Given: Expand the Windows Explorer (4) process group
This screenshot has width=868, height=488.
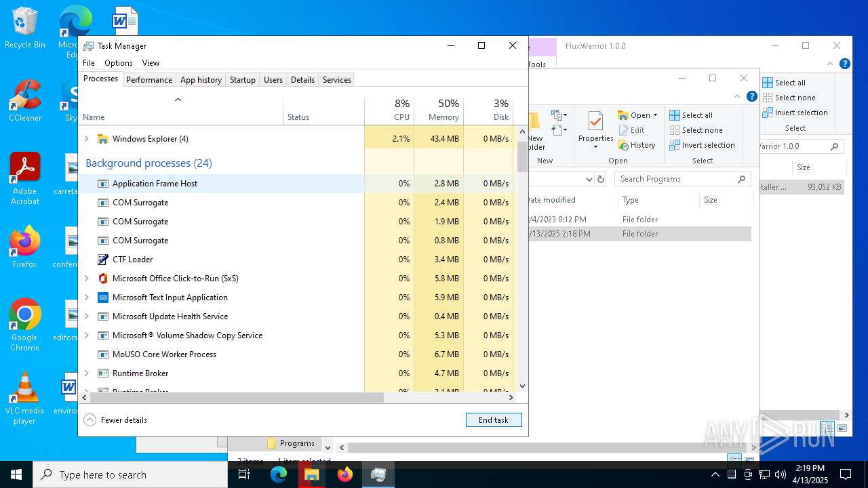Looking at the screenshot, I should pyautogui.click(x=86, y=139).
